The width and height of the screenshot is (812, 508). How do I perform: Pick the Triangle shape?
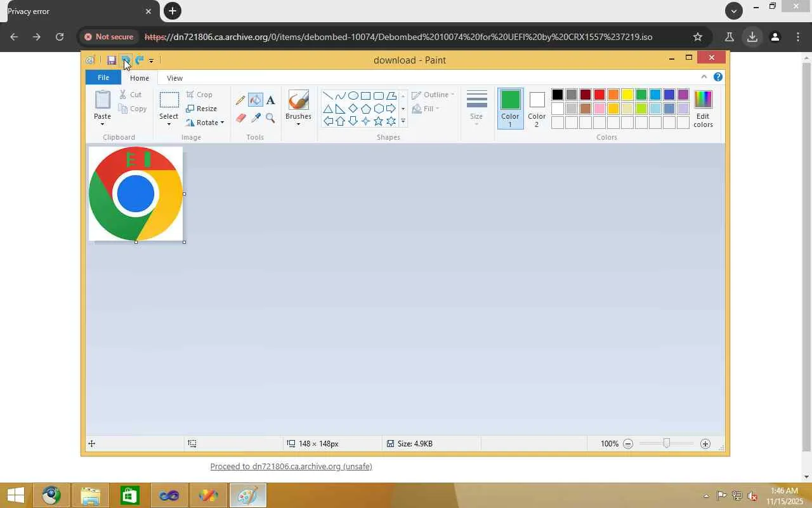[x=328, y=109]
